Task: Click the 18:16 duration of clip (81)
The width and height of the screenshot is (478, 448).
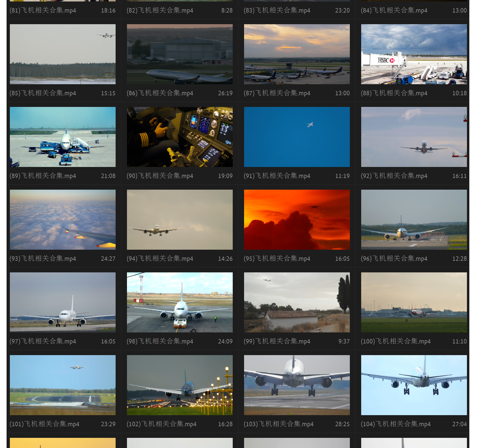Action: click(108, 10)
